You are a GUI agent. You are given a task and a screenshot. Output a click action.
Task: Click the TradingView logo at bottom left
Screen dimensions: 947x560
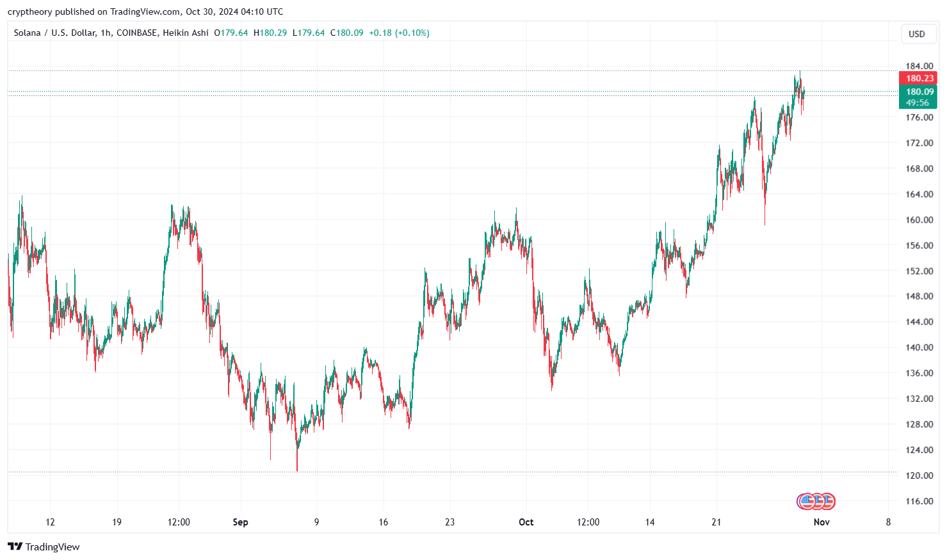(x=44, y=547)
